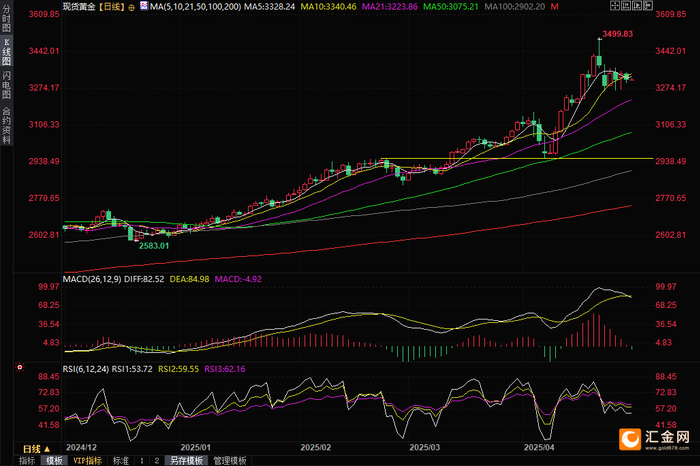Viewport: 700px width, 466px height.
Task: Click the MA100:2902.20 value
Action: [515, 7]
